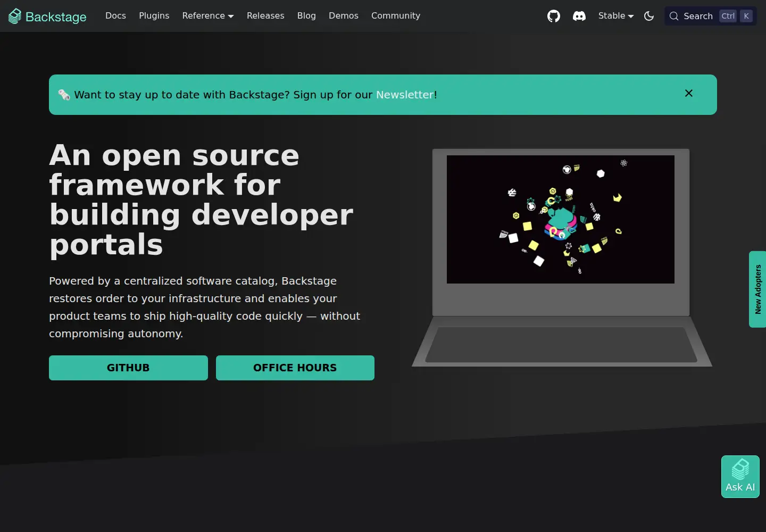Click the hero heading 'An open source framework'

tap(201, 200)
